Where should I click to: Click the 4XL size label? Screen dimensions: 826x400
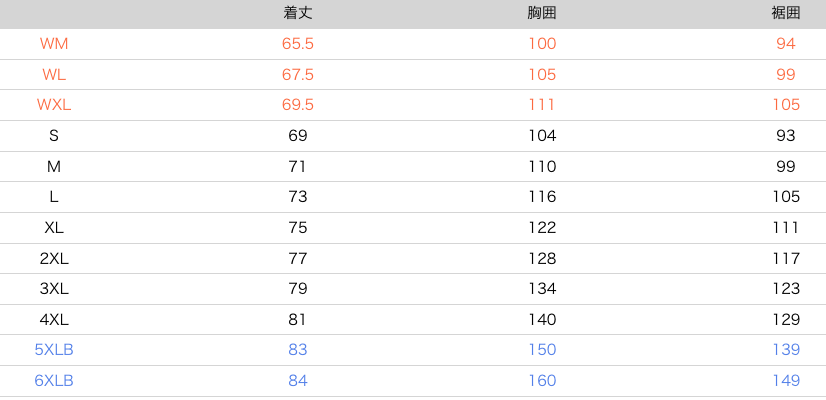coord(54,319)
